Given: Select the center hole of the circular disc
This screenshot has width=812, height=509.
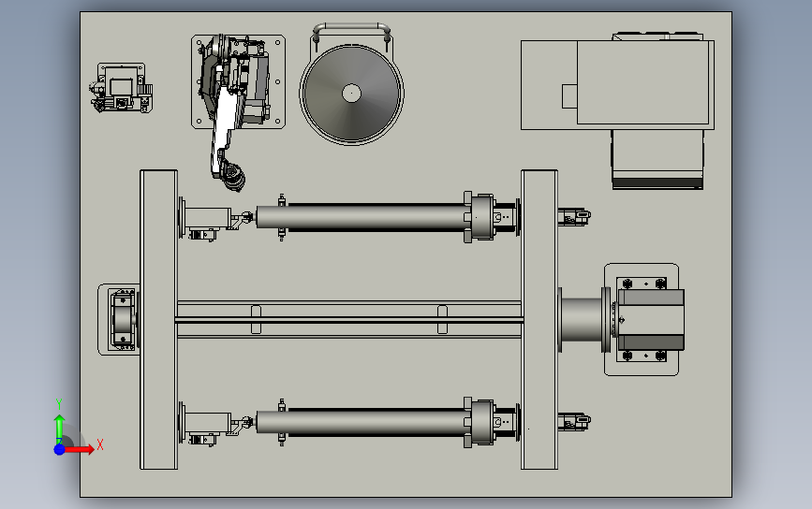Looking at the screenshot, I should (x=351, y=94).
